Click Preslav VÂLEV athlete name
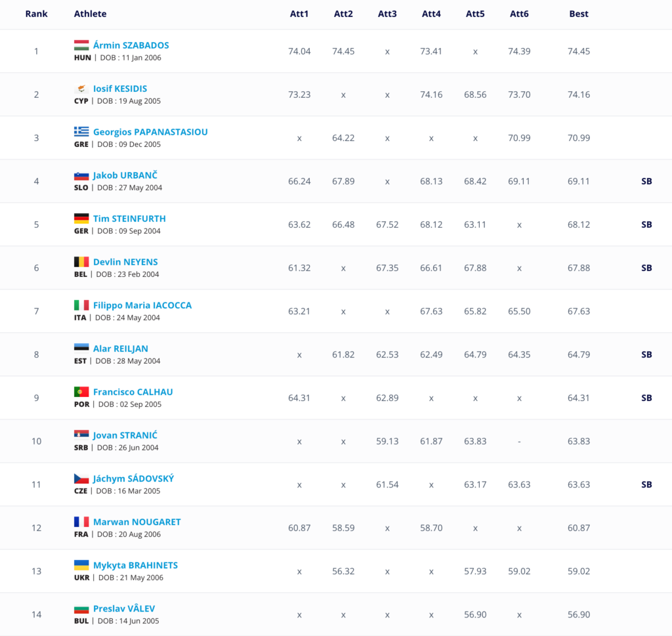 124,608
